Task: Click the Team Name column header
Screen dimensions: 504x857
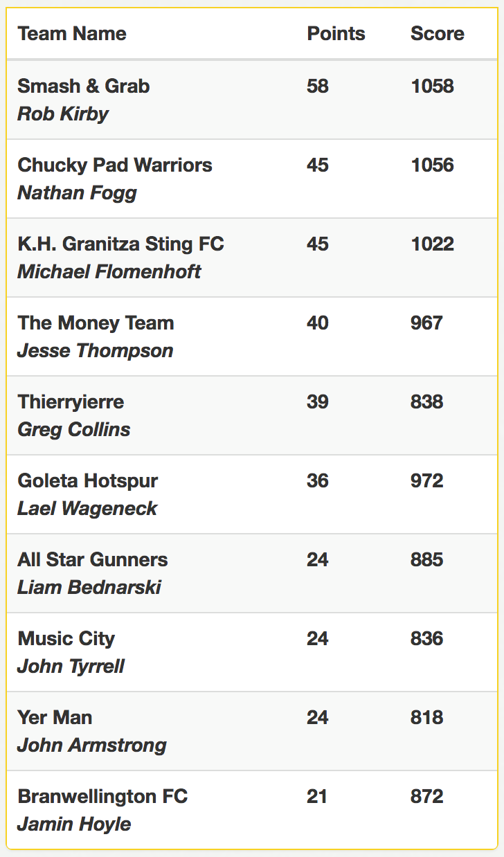Action: tap(72, 33)
